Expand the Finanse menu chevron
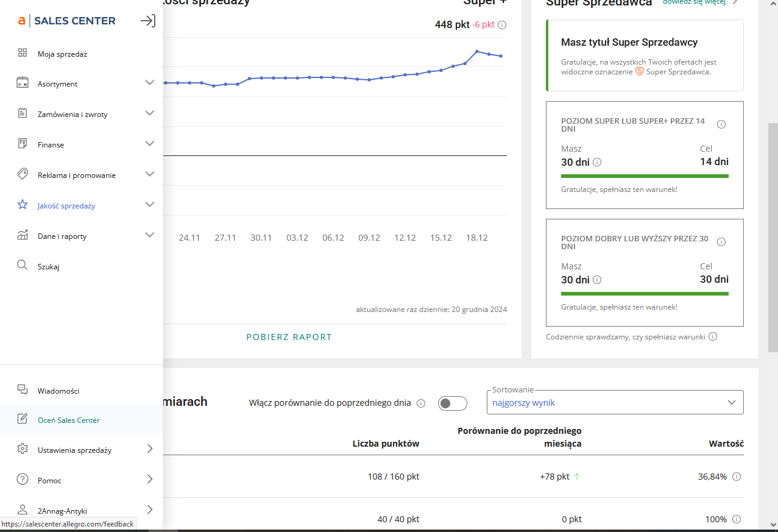This screenshot has height=532, width=778. point(149,144)
